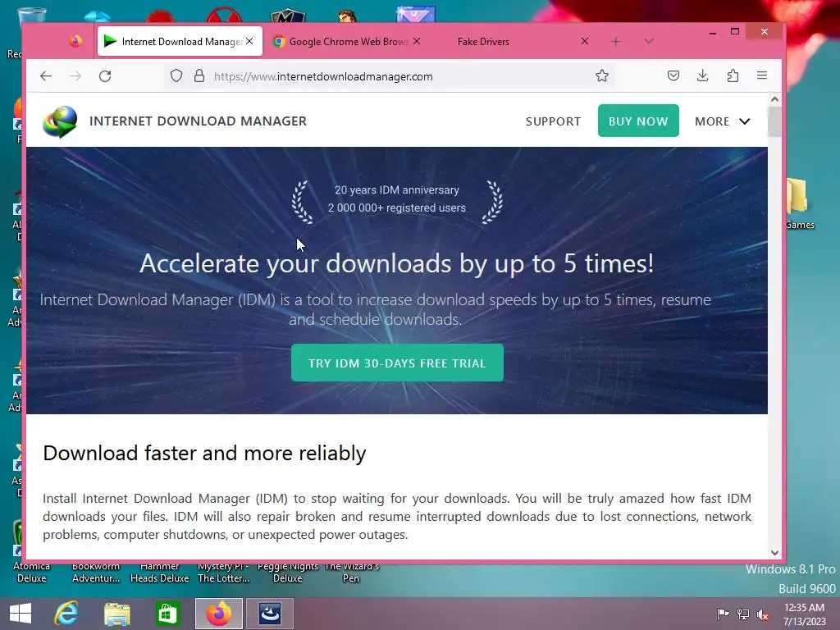The height and width of the screenshot is (630, 840).
Task: Click the scrollbar up arrow
Action: pos(774,99)
